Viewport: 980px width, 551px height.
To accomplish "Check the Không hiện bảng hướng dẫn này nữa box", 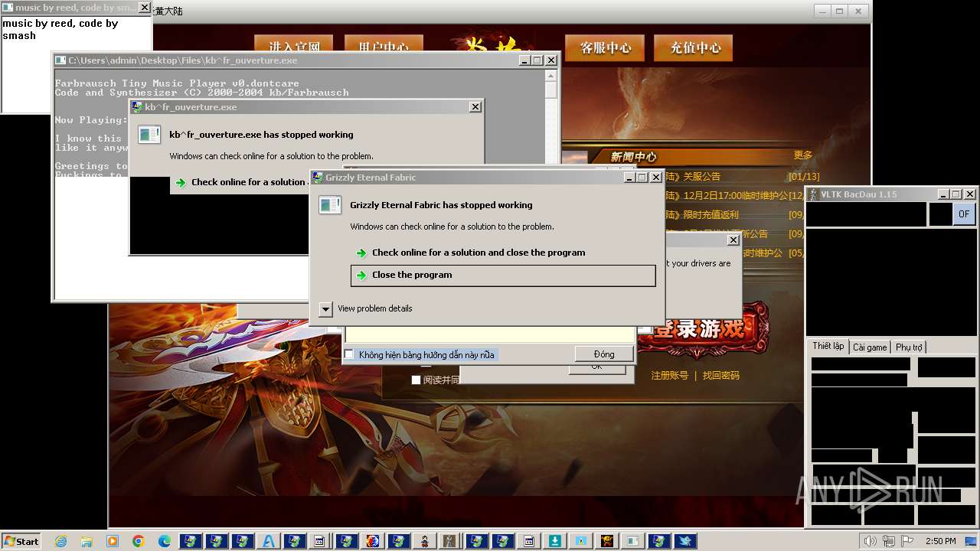I will point(349,354).
